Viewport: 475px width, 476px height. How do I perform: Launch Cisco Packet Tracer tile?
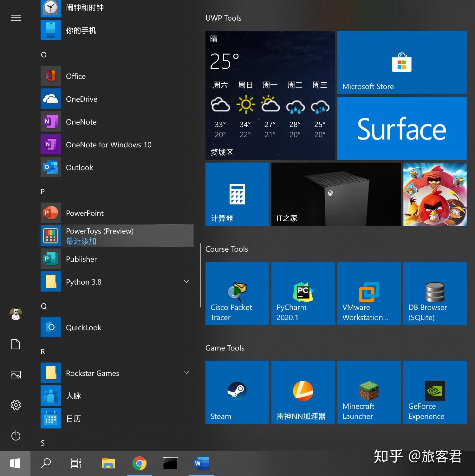237,293
